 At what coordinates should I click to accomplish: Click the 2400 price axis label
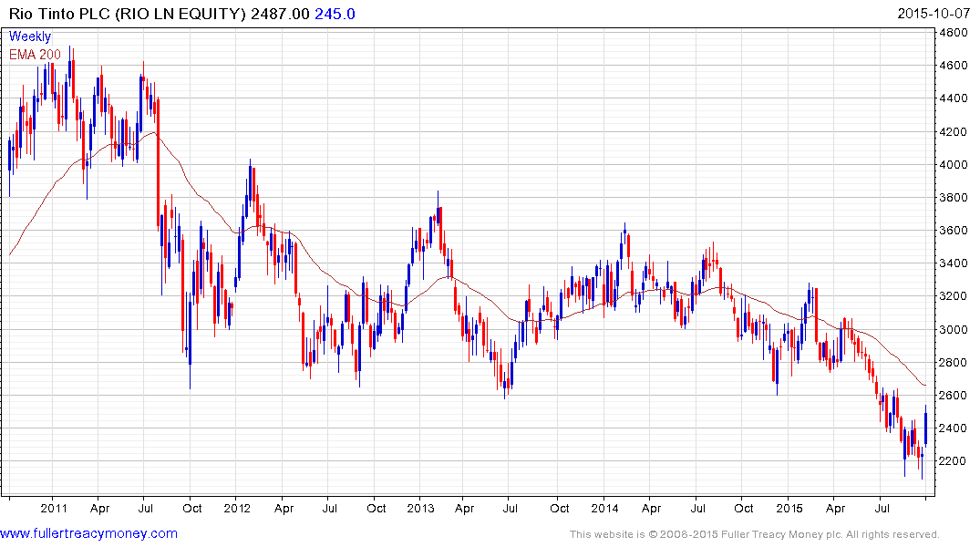(x=954, y=428)
